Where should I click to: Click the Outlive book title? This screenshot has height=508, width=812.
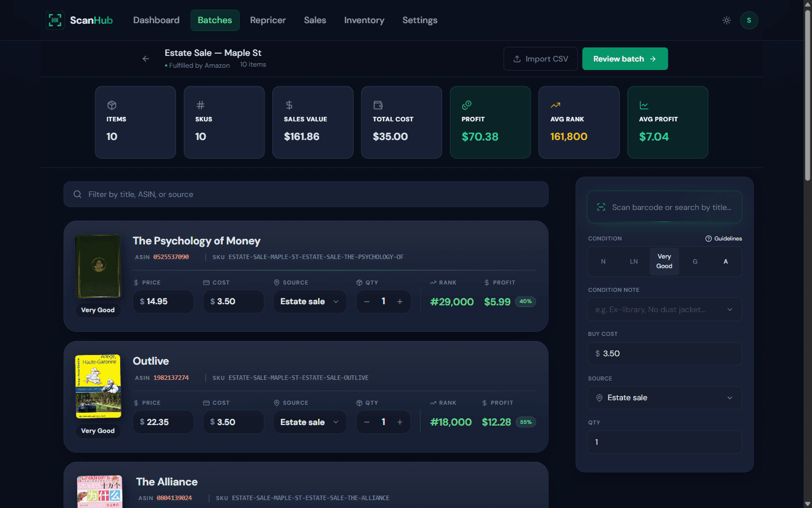tap(151, 361)
